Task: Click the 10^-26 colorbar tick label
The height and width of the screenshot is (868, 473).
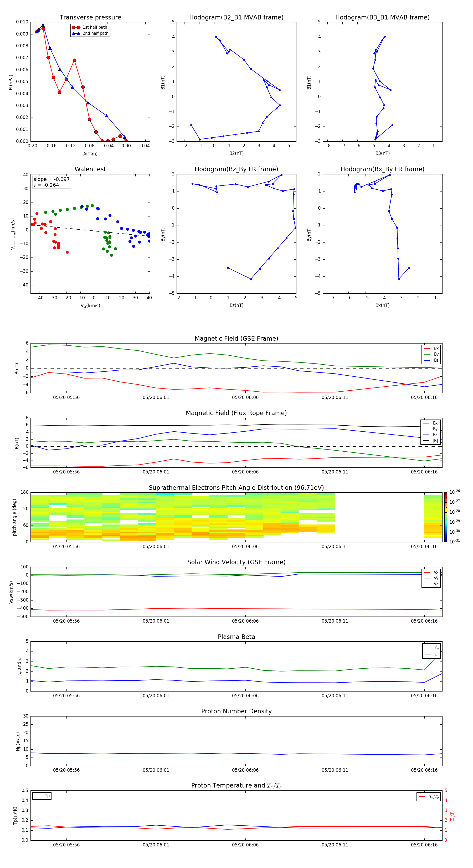Action: 455,492
